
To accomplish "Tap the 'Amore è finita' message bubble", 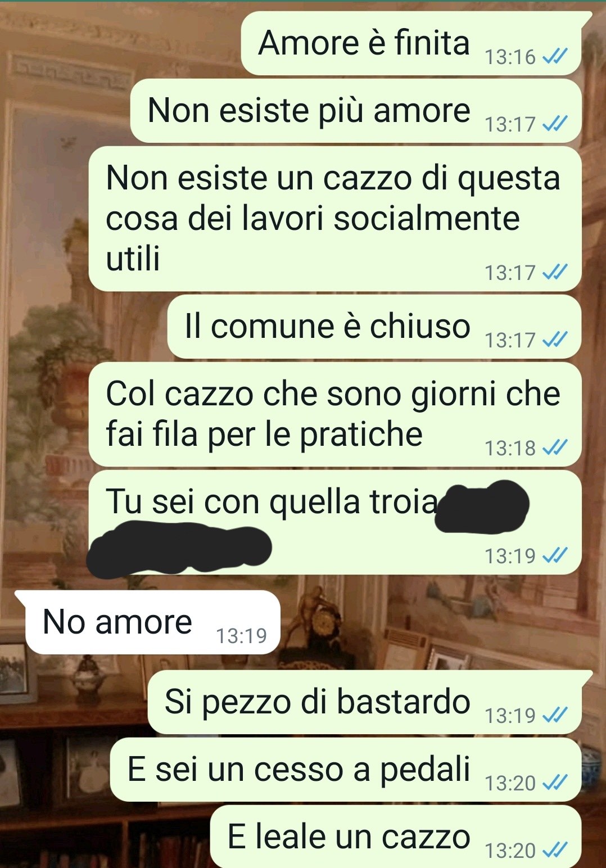I will (x=416, y=43).
